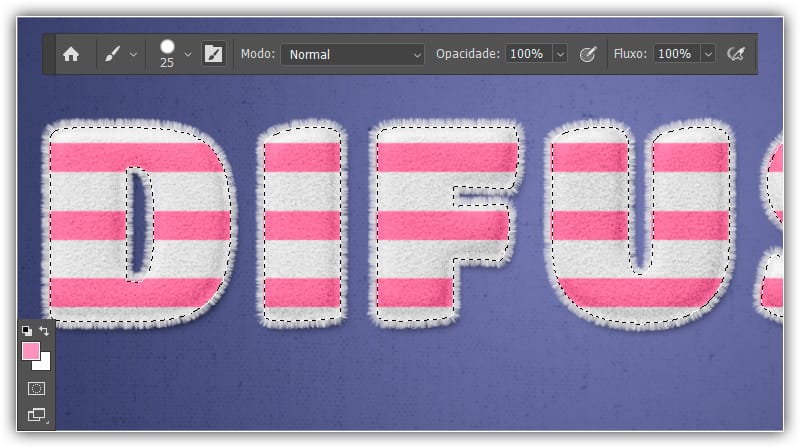
Task: Open the Modo blending mode dropdown
Action: tap(353, 54)
